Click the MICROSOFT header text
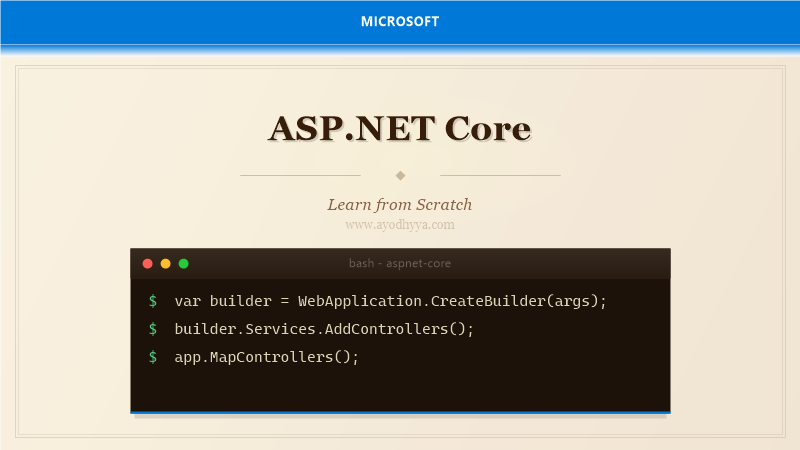Screen dimensions: 800x450 (x=400, y=21)
